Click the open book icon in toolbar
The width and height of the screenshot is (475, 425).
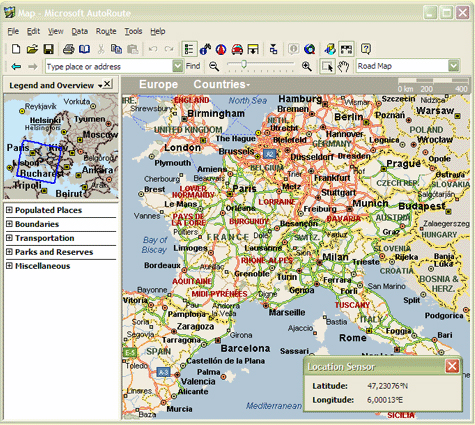tap(84, 49)
